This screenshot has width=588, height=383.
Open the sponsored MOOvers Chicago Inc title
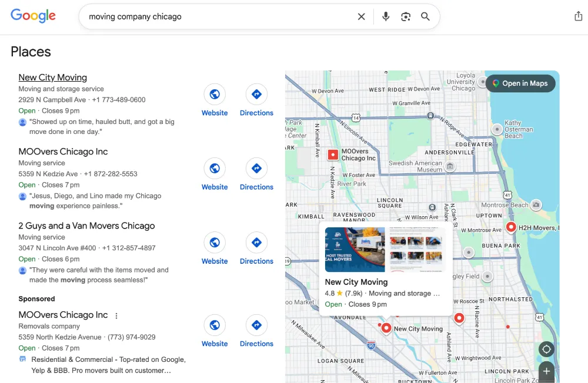(x=63, y=315)
